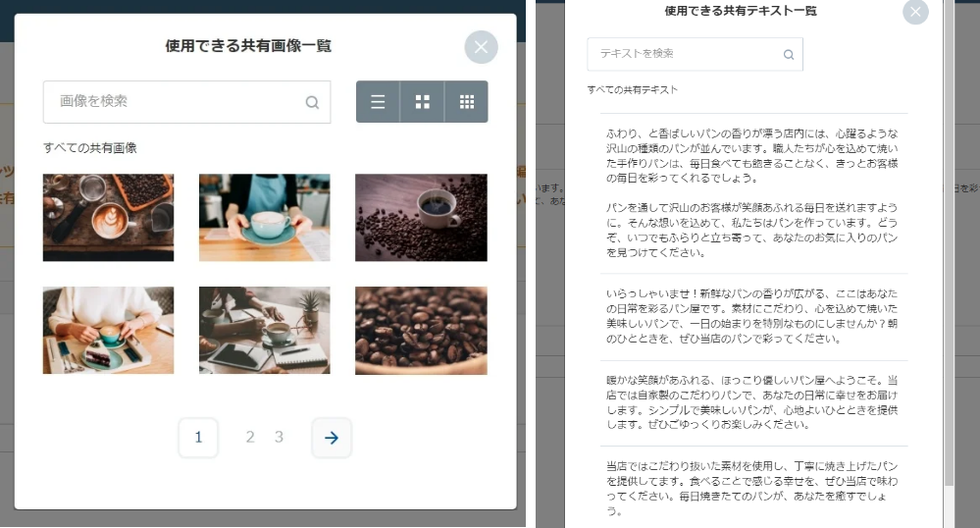Go to next page with arrow button

click(x=332, y=438)
